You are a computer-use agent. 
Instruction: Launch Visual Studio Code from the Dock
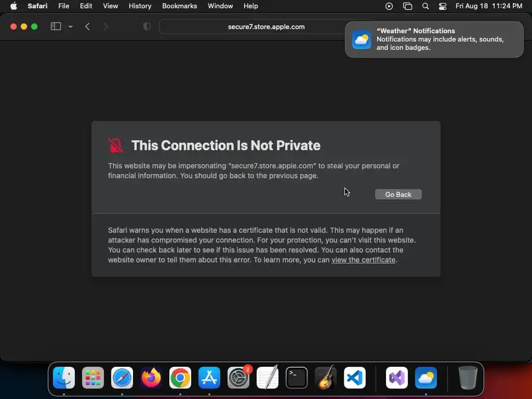coord(355,377)
